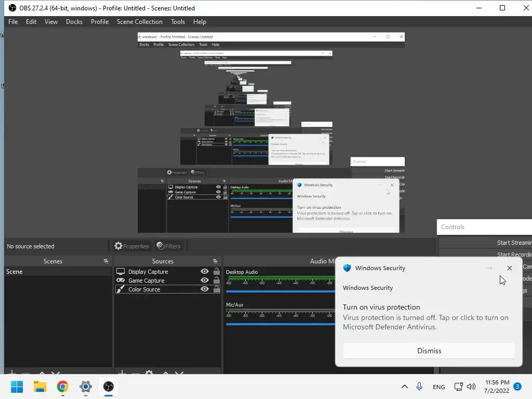Open the File menu

tap(13, 22)
